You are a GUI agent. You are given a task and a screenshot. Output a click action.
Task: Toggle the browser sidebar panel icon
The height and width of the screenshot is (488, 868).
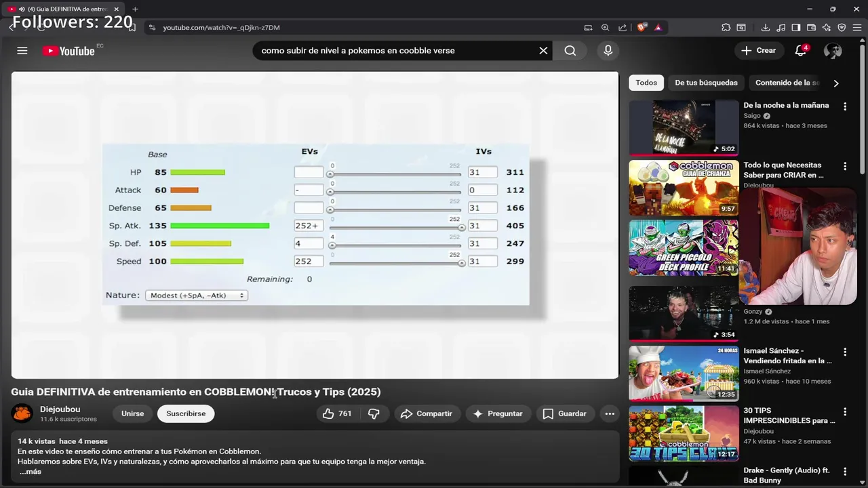click(x=796, y=28)
